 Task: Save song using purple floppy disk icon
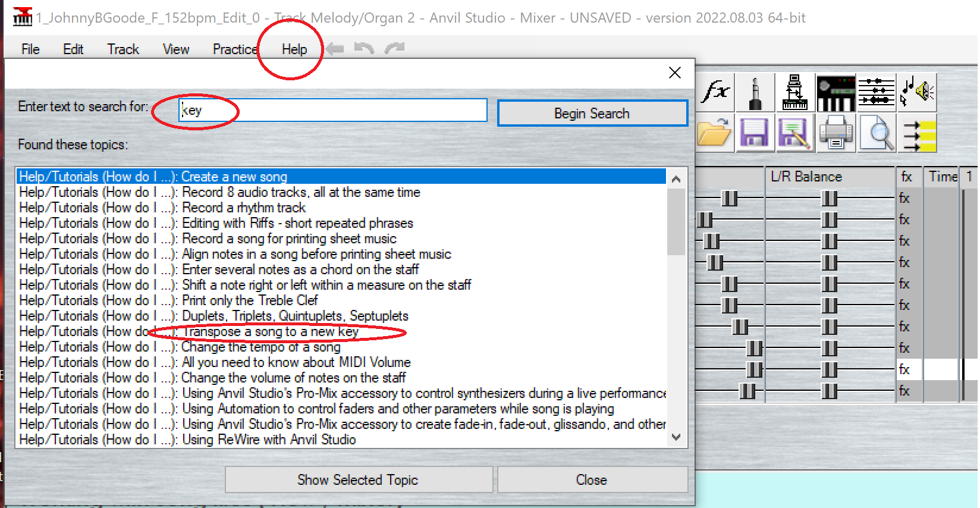[754, 133]
